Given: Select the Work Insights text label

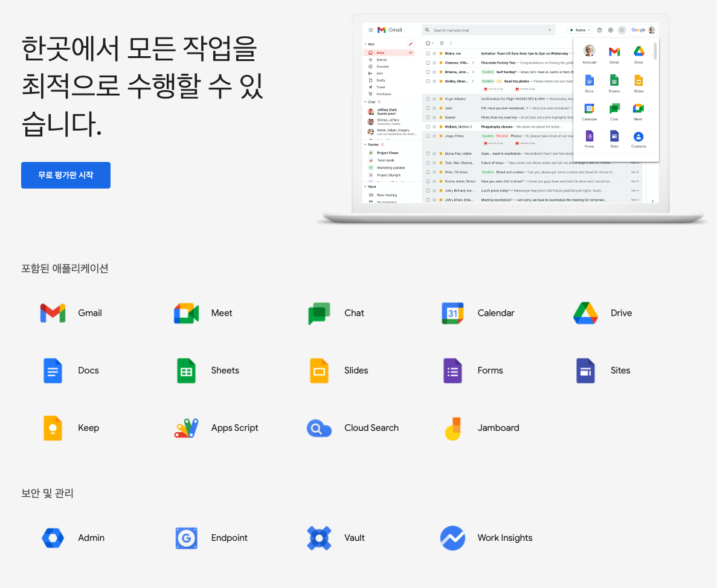Looking at the screenshot, I should (x=505, y=538).
